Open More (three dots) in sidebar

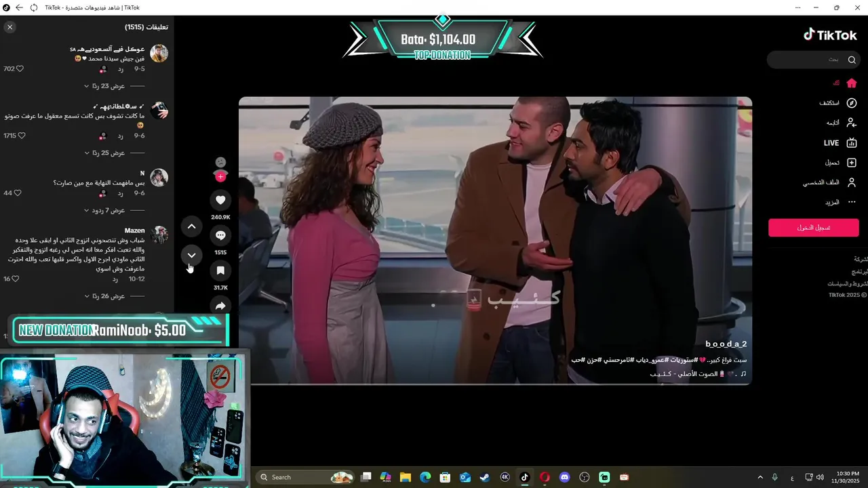pos(852,202)
